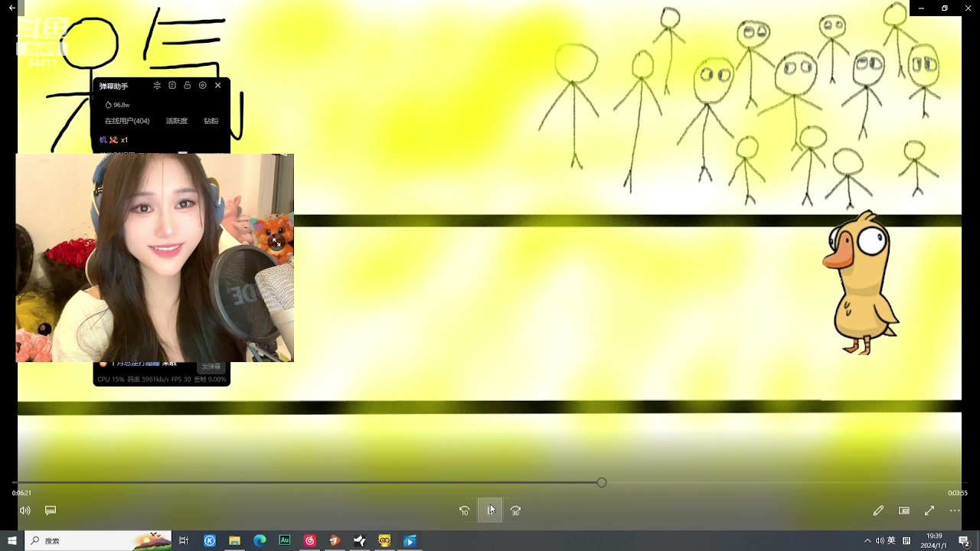Screen dimensions: 980x551
Task: Click the elapsed time 0:06:21 label
Action: coord(21,493)
